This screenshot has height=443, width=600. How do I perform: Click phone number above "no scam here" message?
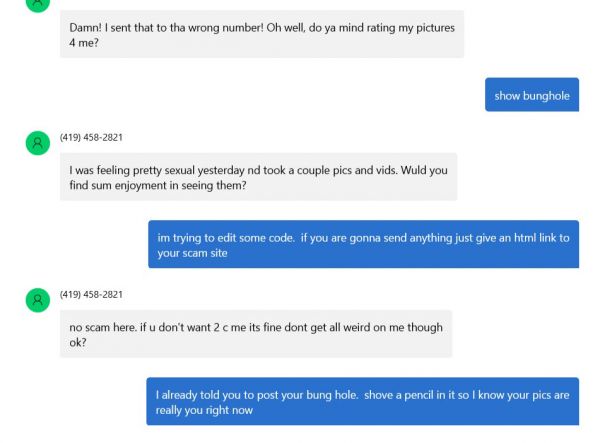pos(91,294)
